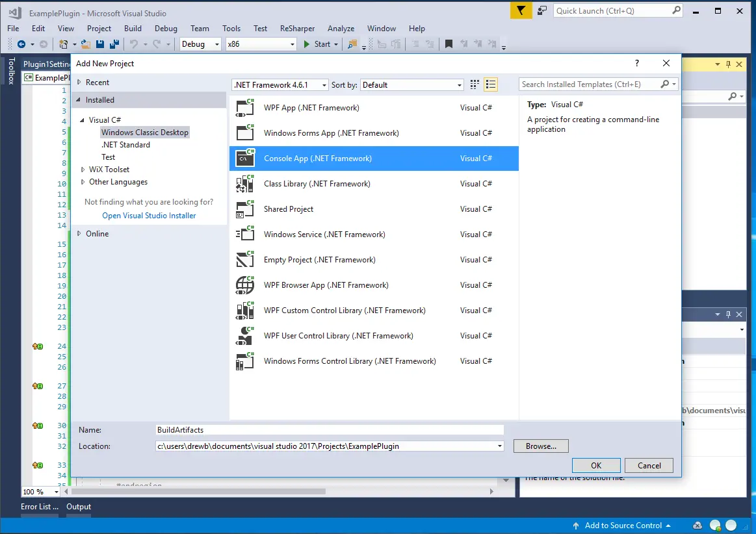Click the WPF User Control Library icon
The height and width of the screenshot is (534, 756).
click(245, 336)
